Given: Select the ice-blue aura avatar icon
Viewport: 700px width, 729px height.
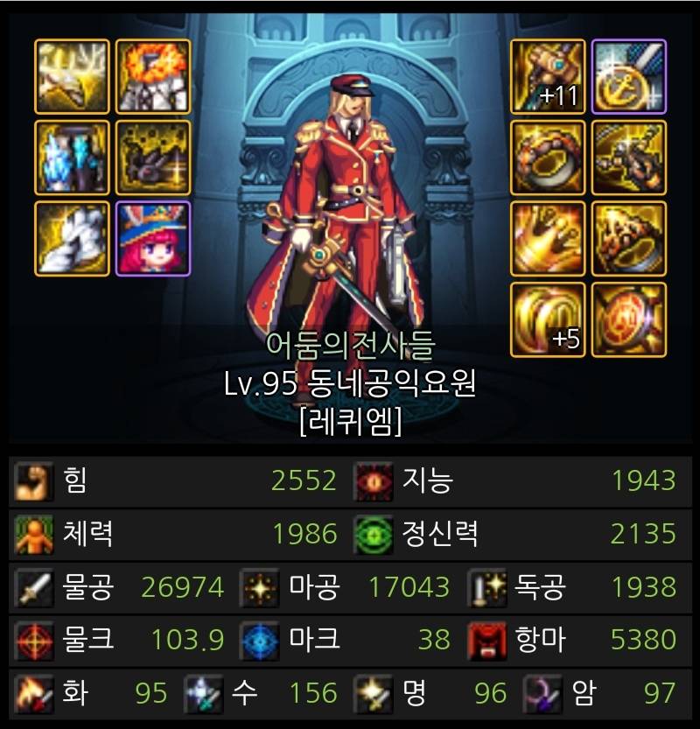Looking at the screenshot, I should pos(72,158).
